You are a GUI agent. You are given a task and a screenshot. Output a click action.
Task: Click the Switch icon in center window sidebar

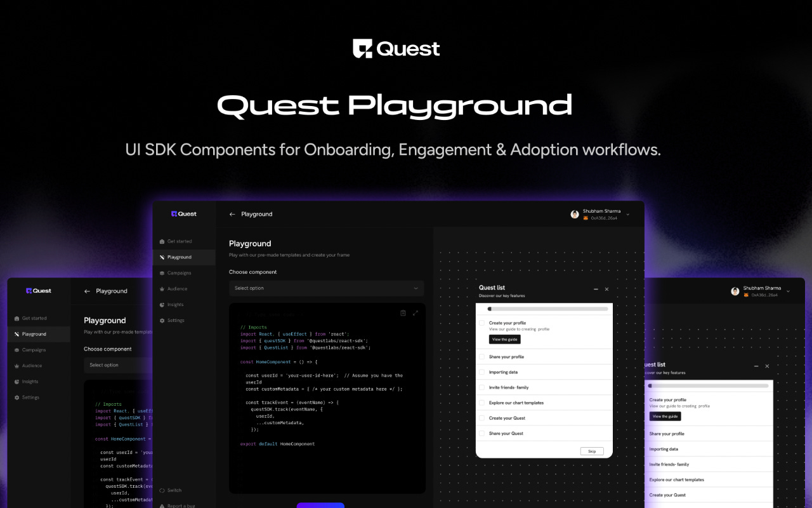(162, 490)
